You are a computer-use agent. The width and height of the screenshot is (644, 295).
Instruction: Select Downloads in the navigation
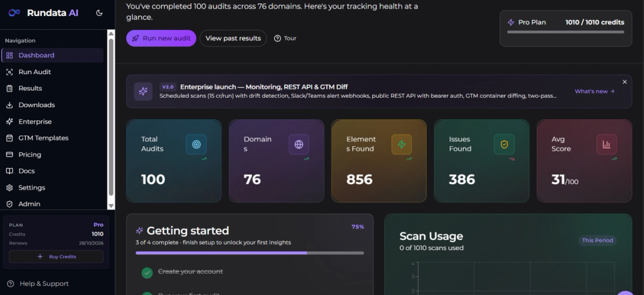tap(52, 105)
